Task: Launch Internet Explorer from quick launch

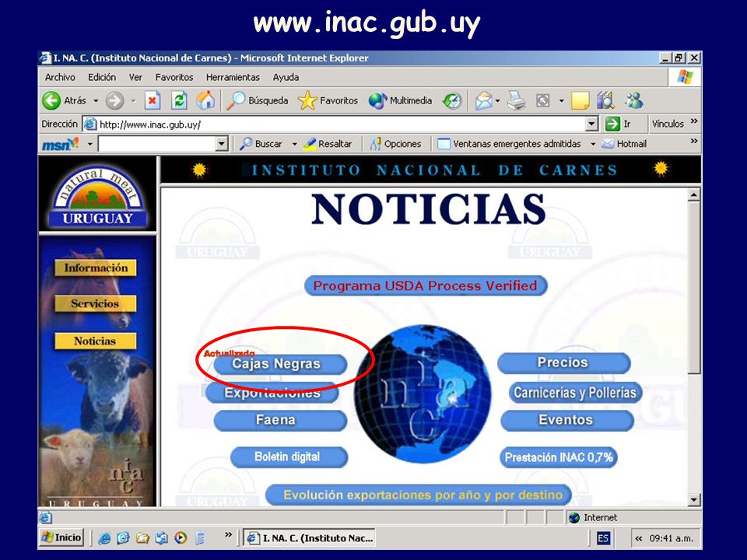Action: click(104, 538)
